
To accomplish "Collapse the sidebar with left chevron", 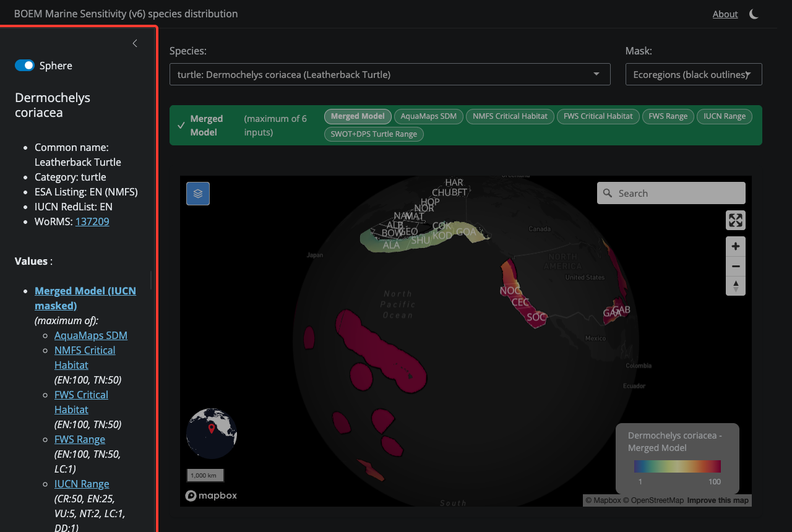I will (135, 43).
